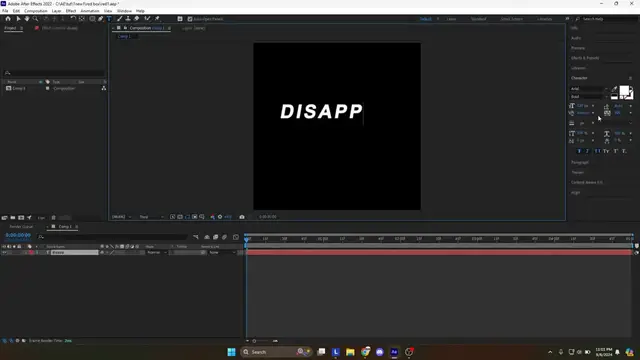Screen dimensions: 640x360
Task: Toggle Subscript in Character panel
Action: point(624,151)
